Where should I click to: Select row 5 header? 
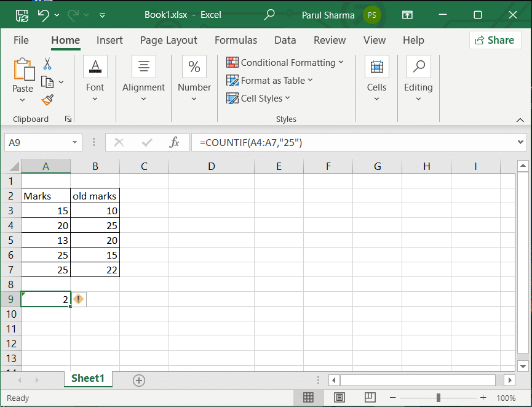(x=11, y=240)
